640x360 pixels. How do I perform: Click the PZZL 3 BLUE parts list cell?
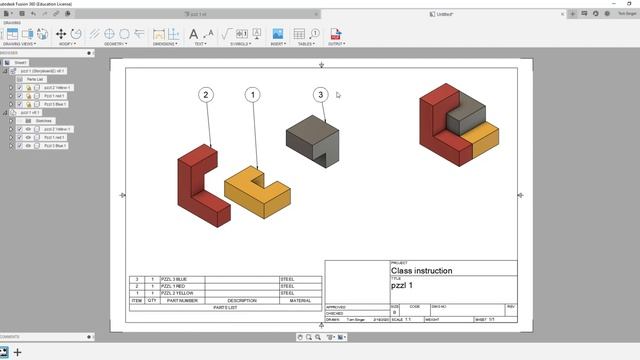tap(182, 279)
